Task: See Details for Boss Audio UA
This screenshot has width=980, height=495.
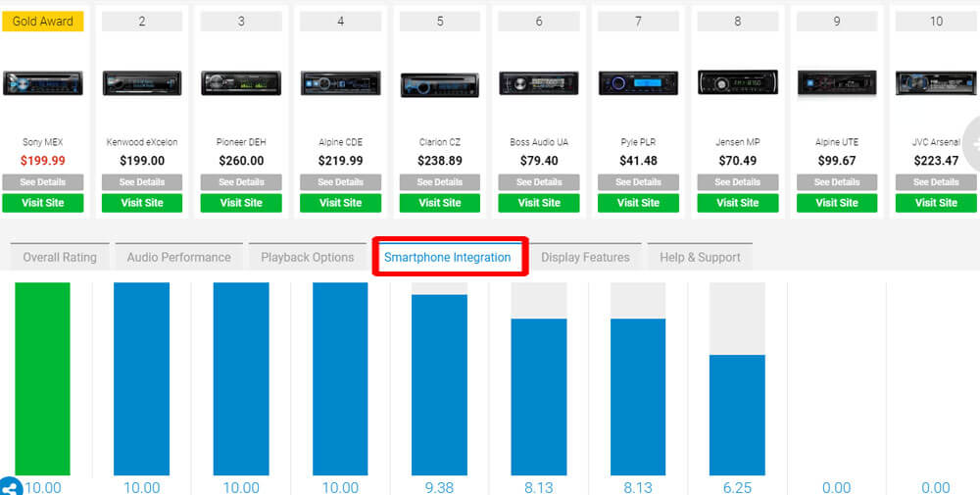Action: point(539,182)
